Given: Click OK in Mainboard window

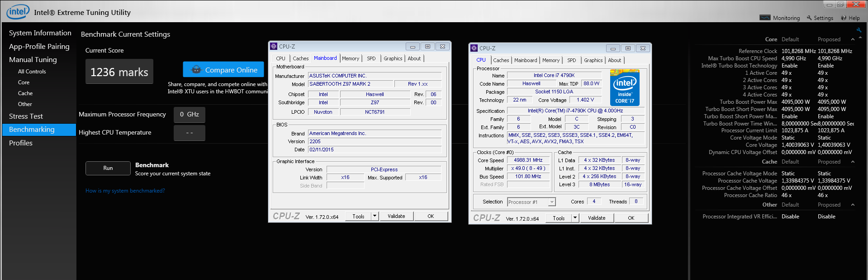Looking at the screenshot, I should (431, 216).
